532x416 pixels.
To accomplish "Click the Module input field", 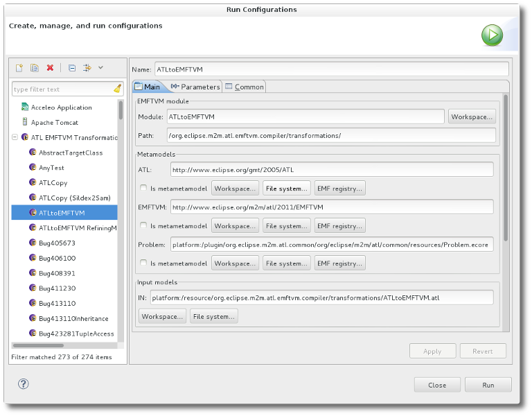I will pos(305,116).
